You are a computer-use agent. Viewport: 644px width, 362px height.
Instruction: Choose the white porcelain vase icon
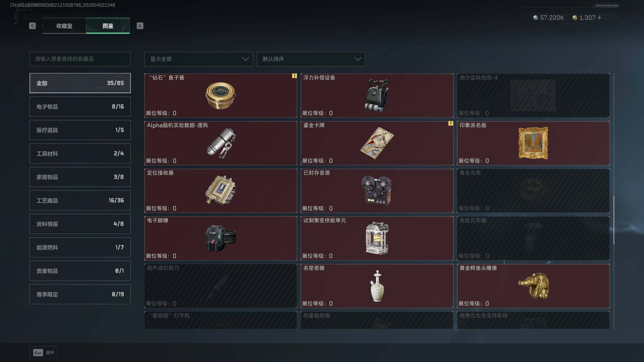click(377, 286)
